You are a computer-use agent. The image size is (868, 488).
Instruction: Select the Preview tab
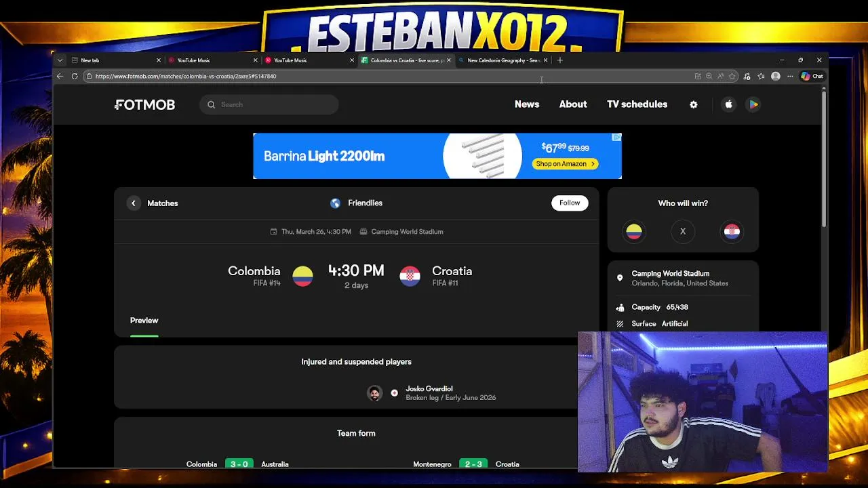point(144,321)
